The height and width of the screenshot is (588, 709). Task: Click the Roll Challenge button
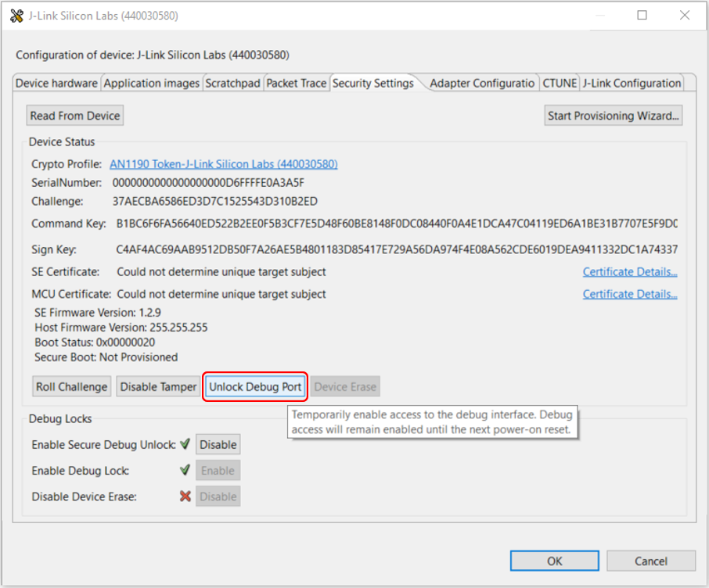(x=71, y=387)
